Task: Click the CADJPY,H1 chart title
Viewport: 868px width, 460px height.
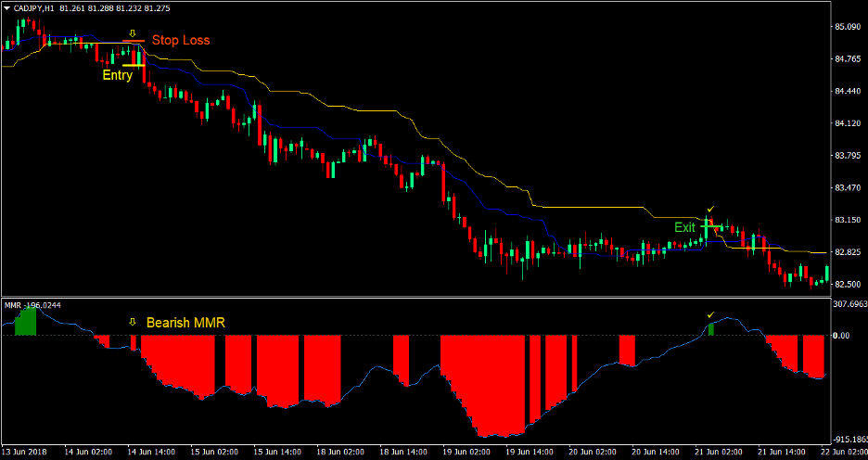Action: (x=36, y=8)
